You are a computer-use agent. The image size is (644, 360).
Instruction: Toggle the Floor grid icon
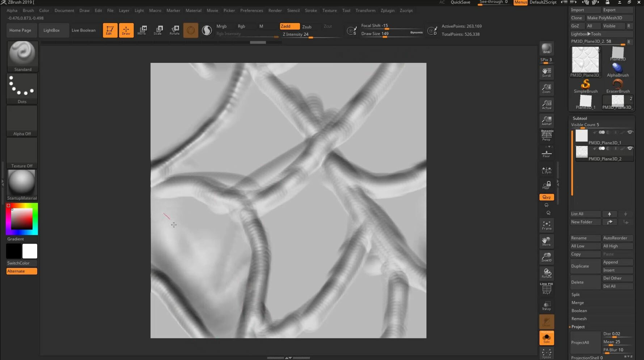pos(546,154)
